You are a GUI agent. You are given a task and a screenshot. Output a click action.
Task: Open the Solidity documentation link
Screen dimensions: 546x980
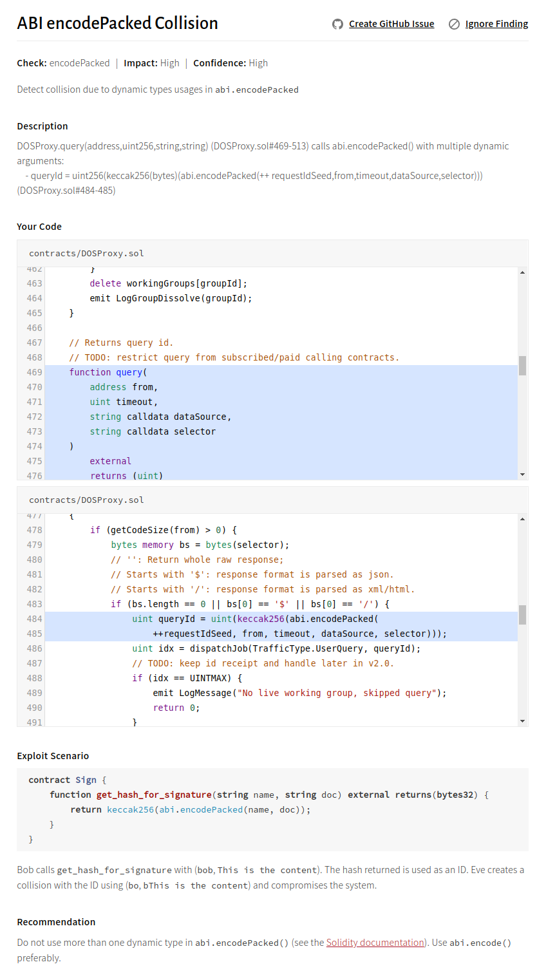coord(375,943)
